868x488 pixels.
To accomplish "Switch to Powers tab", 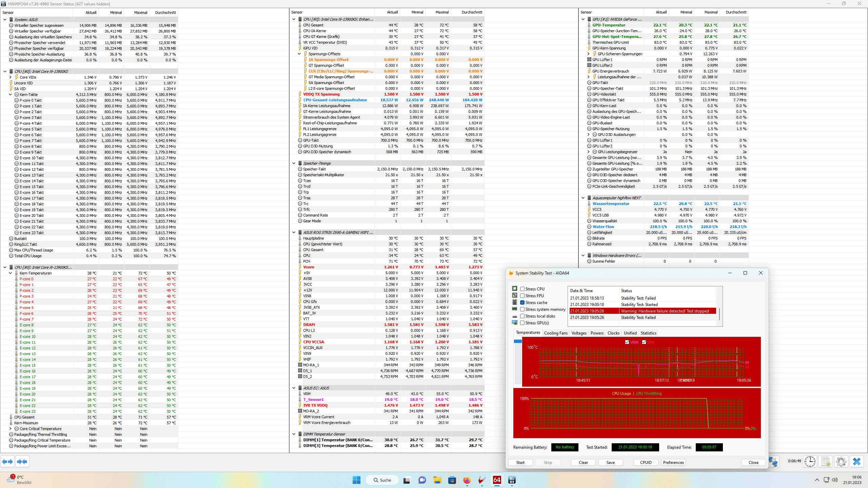I will [597, 333].
